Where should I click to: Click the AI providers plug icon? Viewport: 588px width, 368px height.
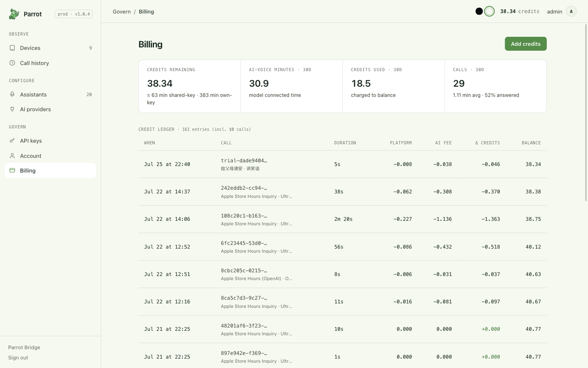[12, 109]
